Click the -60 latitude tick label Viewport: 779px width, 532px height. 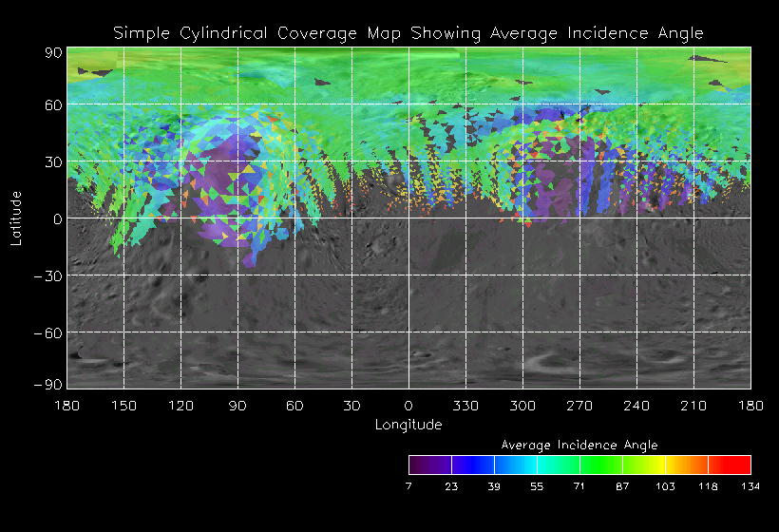pyautogui.click(x=49, y=332)
